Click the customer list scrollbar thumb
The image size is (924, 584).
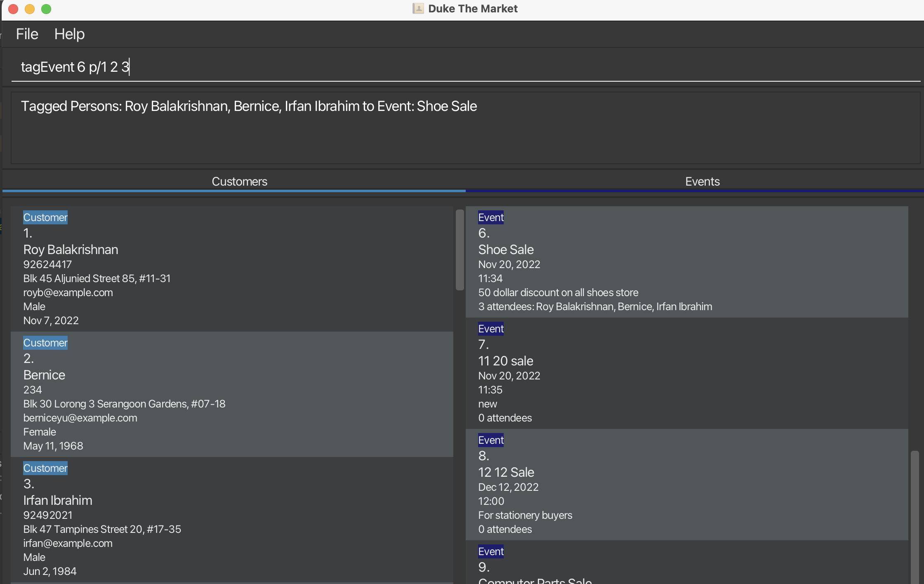pyautogui.click(x=460, y=250)
